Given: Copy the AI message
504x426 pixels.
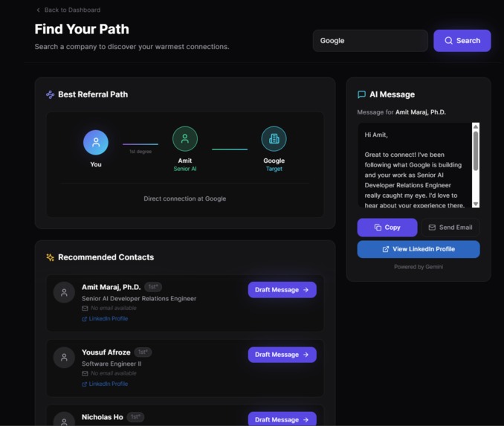Looking at the screenshot, I should (387, 227).
